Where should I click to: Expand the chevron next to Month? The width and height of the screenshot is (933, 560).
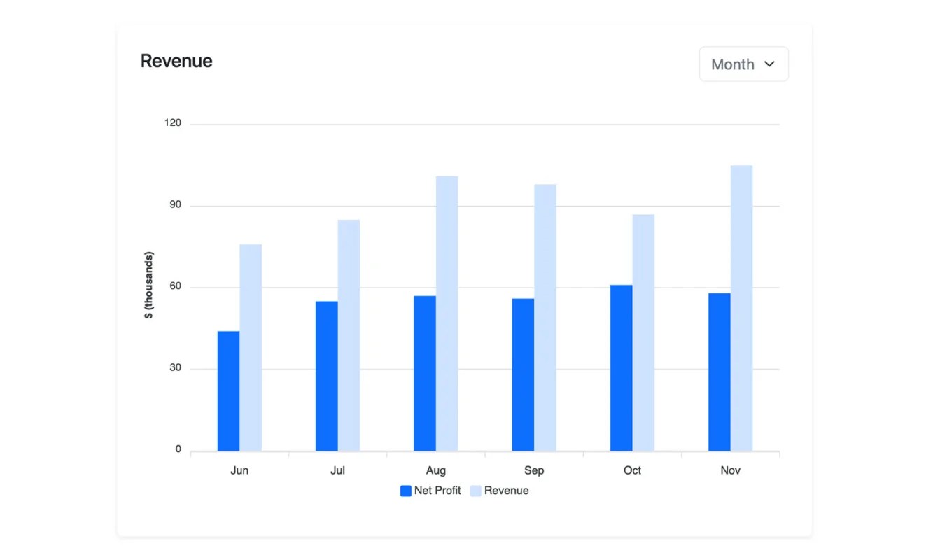coord(769,64)
